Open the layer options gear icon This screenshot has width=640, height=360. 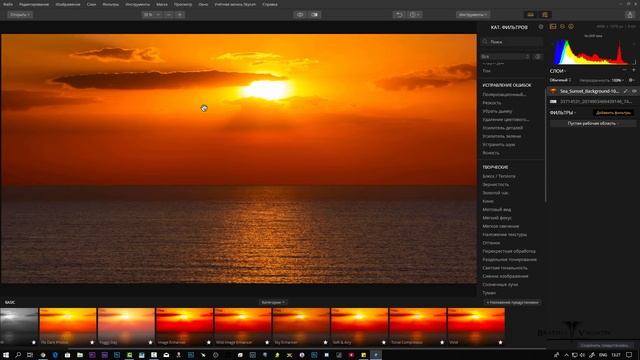click(x=631, y=80)
